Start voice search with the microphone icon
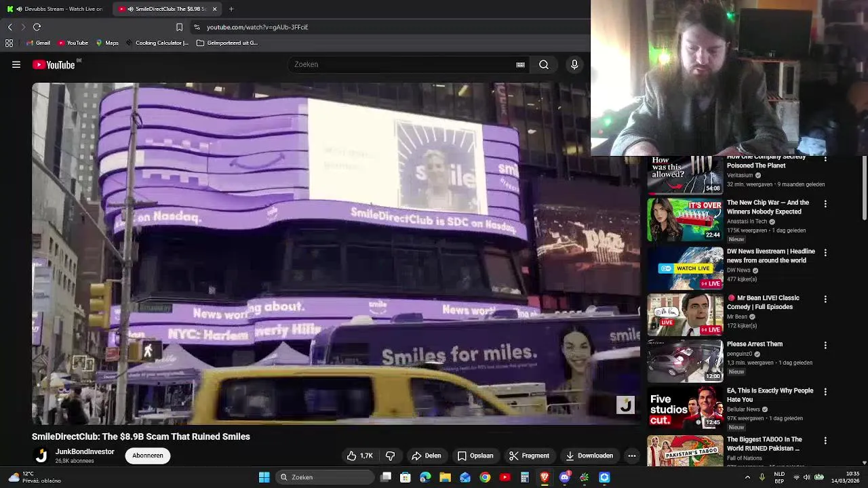Viewport: 868px width, 488px height. 574,64
